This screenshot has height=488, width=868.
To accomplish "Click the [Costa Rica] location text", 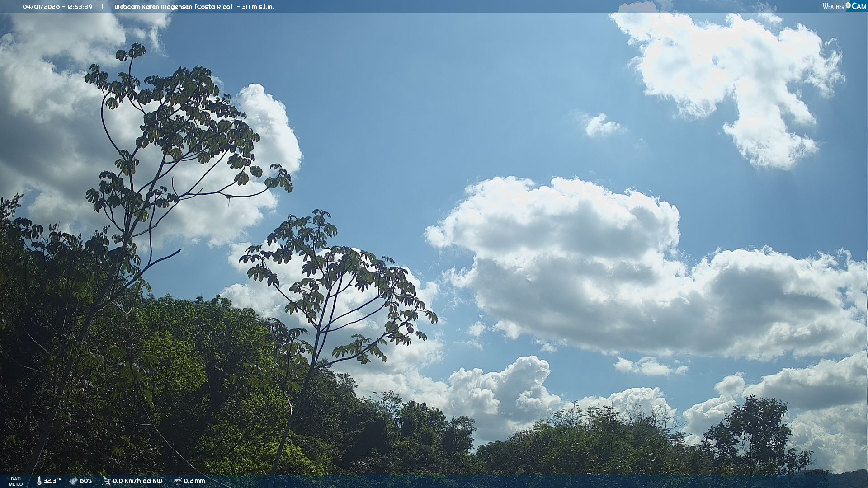I will (213, 7).
